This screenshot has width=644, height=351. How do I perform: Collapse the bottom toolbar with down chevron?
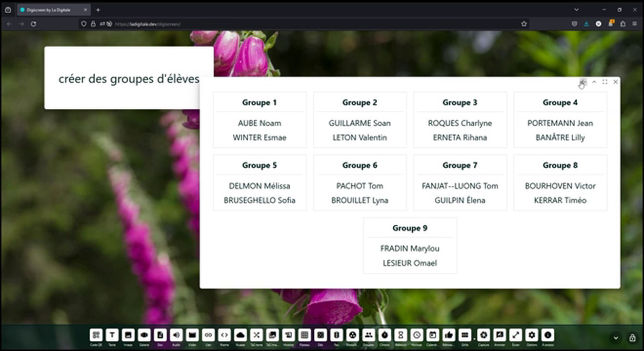[x=616, y=338]
